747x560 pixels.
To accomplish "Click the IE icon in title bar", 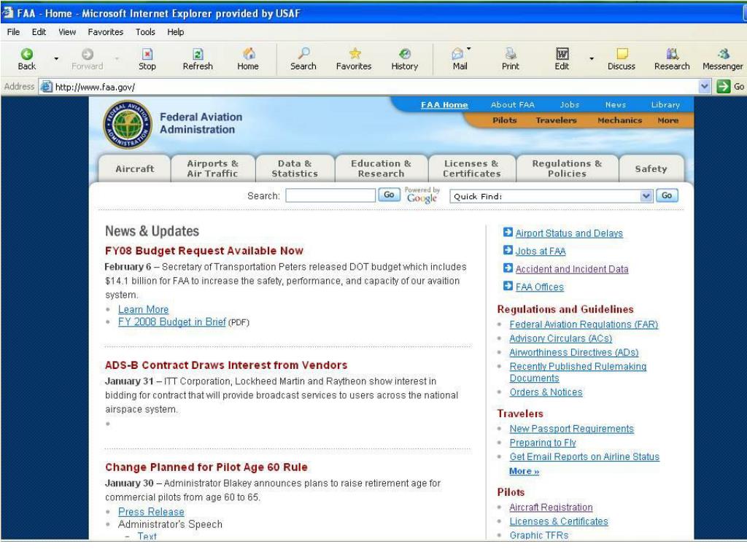I will (x=7, y=13).
